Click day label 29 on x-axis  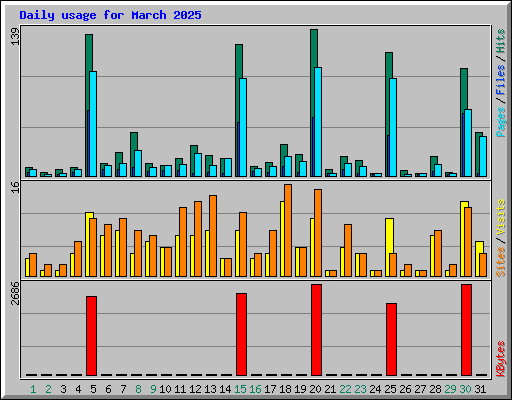[450, 389]
